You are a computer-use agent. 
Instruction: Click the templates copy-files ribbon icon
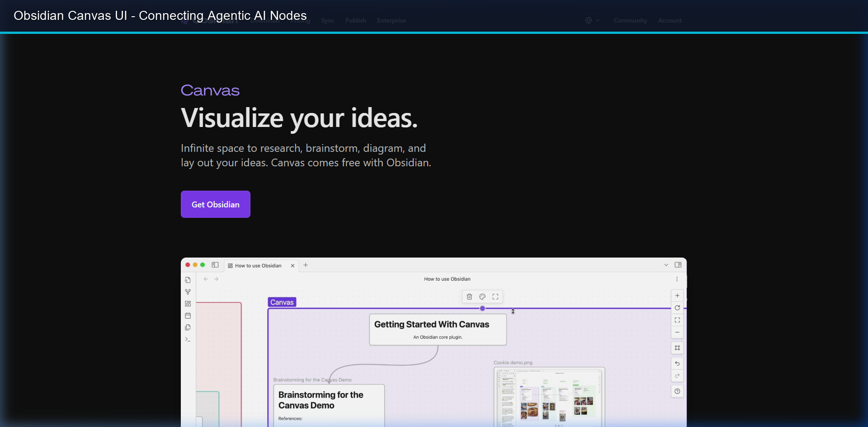188,328
